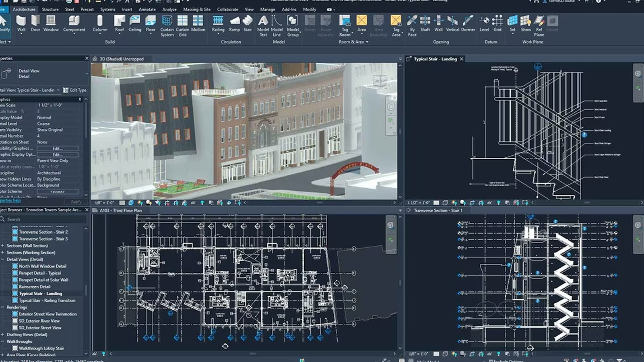Click Edit button for Visibility/Graphics
The width and height of the screenshot is (644, 362).
[x=58, y=148]
